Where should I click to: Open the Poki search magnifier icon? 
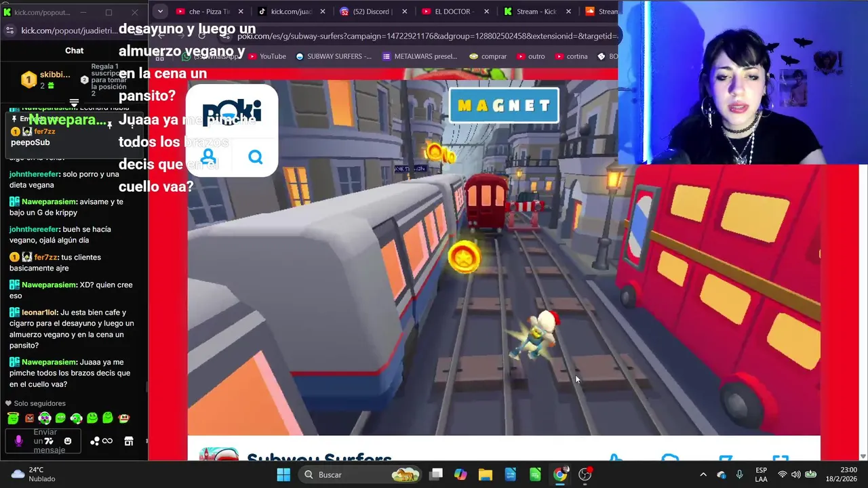coord(255,157)
